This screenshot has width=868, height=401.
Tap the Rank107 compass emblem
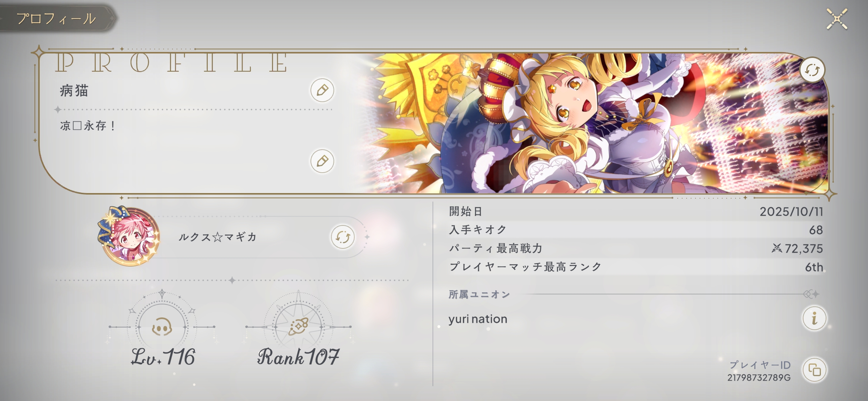pos(299,327)
